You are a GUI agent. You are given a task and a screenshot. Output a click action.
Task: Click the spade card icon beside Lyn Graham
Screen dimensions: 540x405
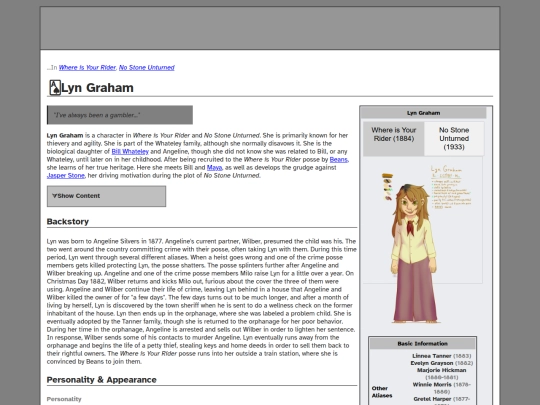pos(55,87)
